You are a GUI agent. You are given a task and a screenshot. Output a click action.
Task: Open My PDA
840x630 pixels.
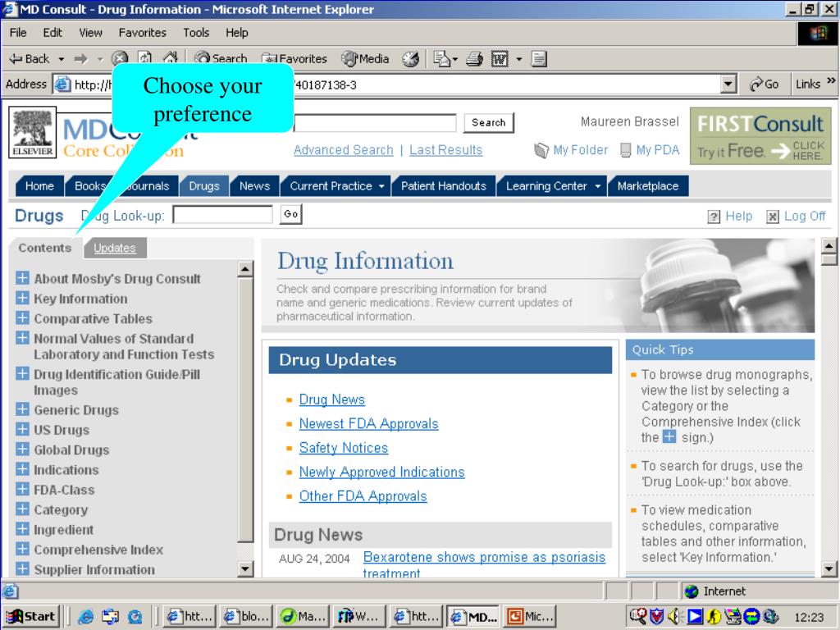pyautogui.click(x=650, y=150)
